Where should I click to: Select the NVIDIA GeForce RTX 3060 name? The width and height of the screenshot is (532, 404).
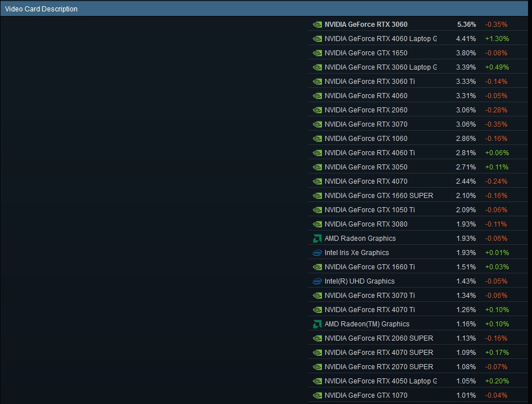[x=366, y=25]
